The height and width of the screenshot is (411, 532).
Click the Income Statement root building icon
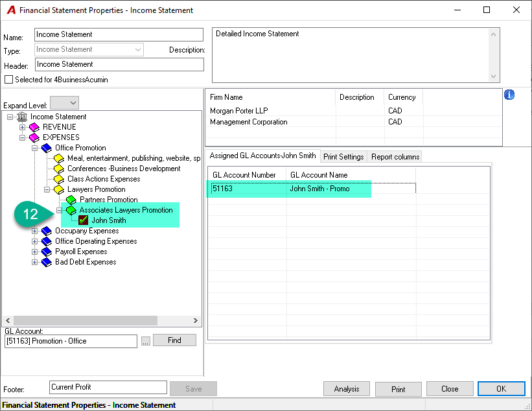[x=22, y=117]
